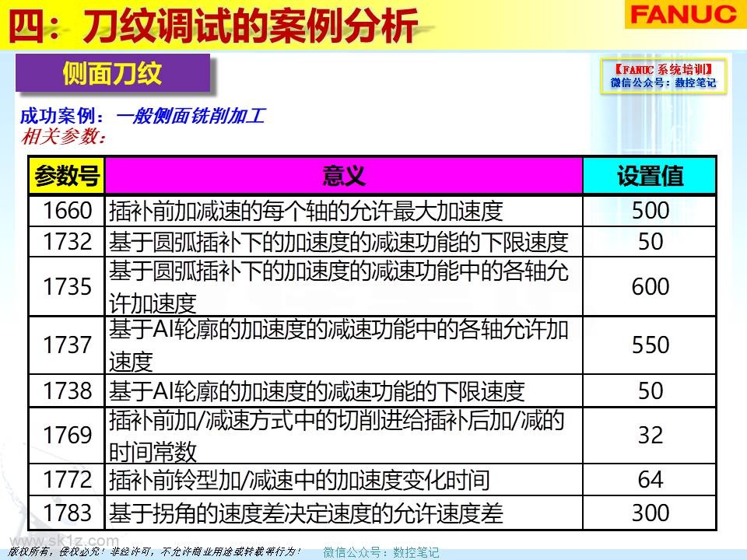This screenshot has height=560, width=747.
Task: Select the setting value 550
Action: pyautogui.click(x=651, y=345)
